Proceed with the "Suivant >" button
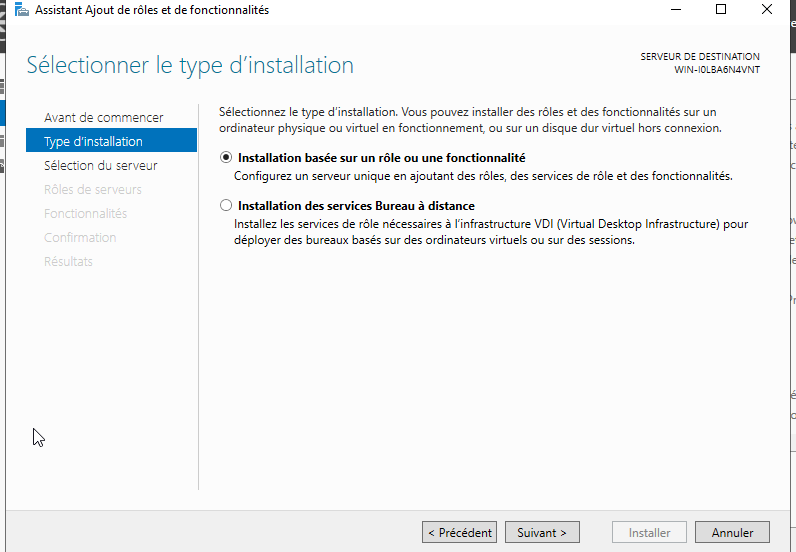Image resolution: width=796 pixels, height=552 pixels. pos(542,533)
